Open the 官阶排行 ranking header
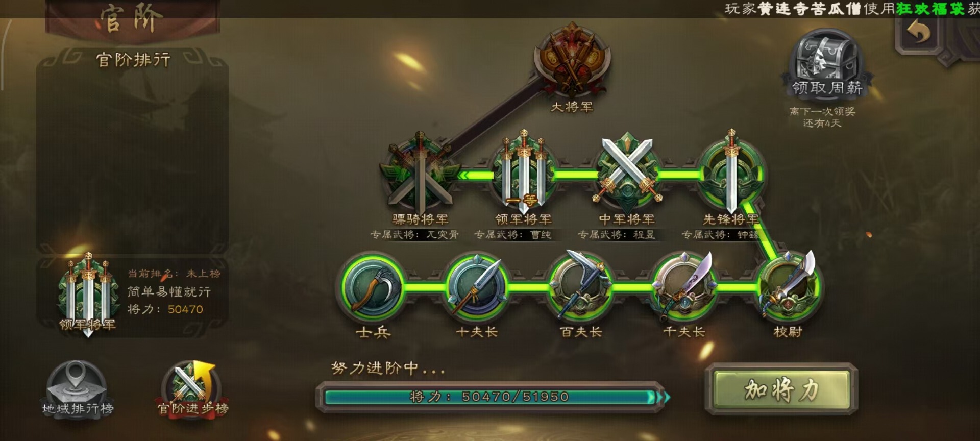Image resolution: width=980 pixels, height=441 pixels. [x=133, y=60]
